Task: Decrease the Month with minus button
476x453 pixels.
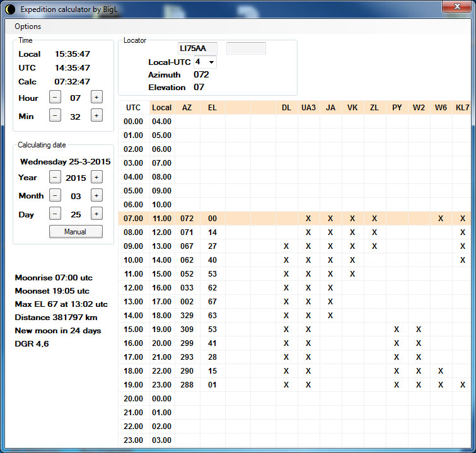Action: pyautogui.click(x=55, y=195)
